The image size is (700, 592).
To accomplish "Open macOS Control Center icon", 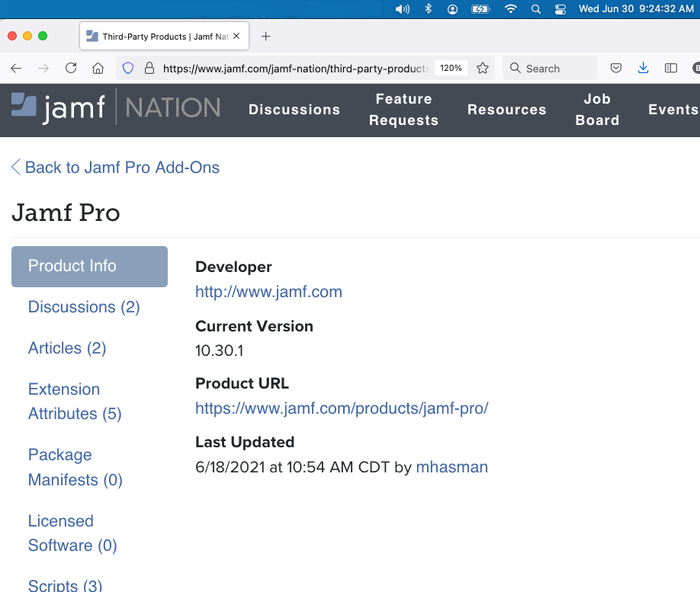I will click(560, 9).
